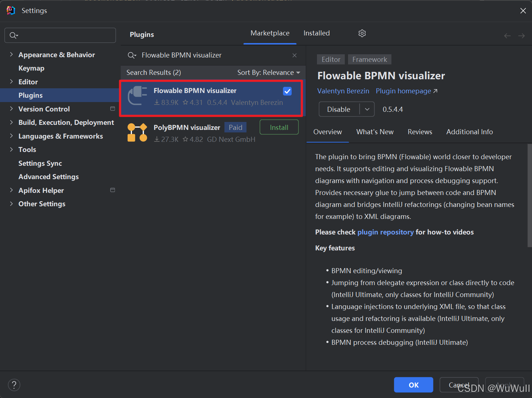532x398 pixels.
Task: Follow the plugin repository link
Action: click(x=385, y=232)
